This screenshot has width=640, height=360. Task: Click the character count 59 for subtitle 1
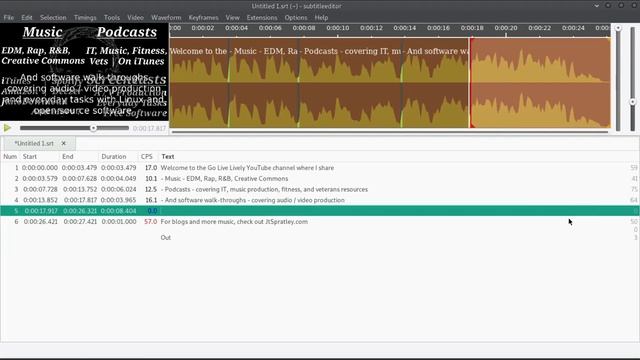[x=633, y=168]
